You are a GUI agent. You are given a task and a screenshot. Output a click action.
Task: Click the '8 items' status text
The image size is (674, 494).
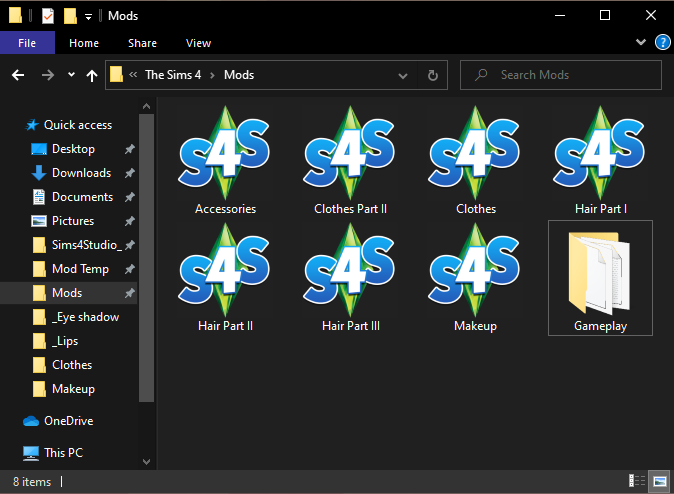32,482
